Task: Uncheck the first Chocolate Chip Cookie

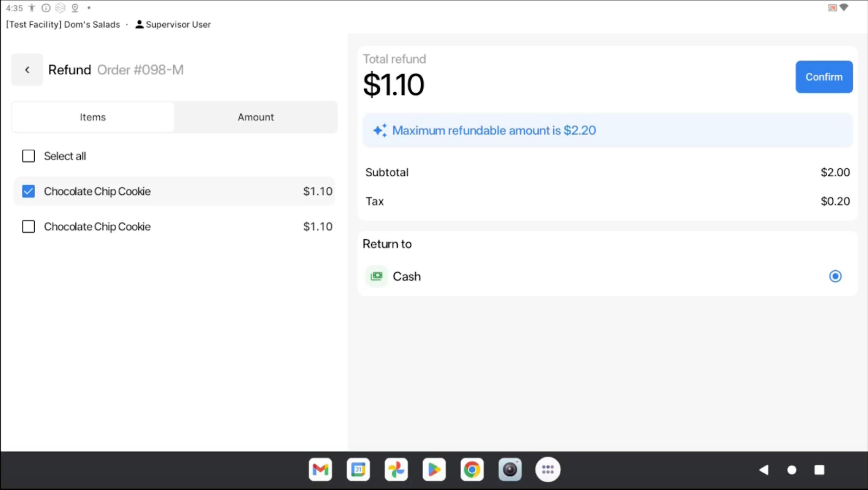Action: pyautogui.click(x=28, y=191)
